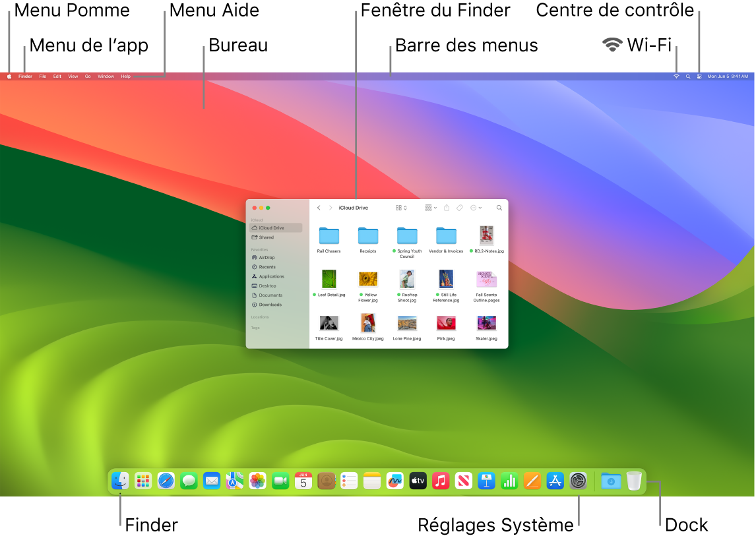Launch the Music app from the Dock
Viewport: 756px width, 540px height.
pyautogui.click(x=441, y=481)
